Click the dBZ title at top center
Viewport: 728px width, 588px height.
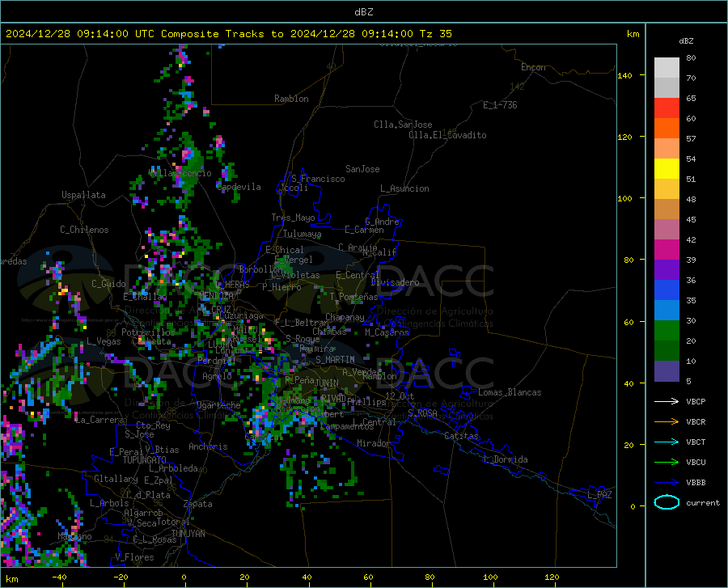(363, 12)
